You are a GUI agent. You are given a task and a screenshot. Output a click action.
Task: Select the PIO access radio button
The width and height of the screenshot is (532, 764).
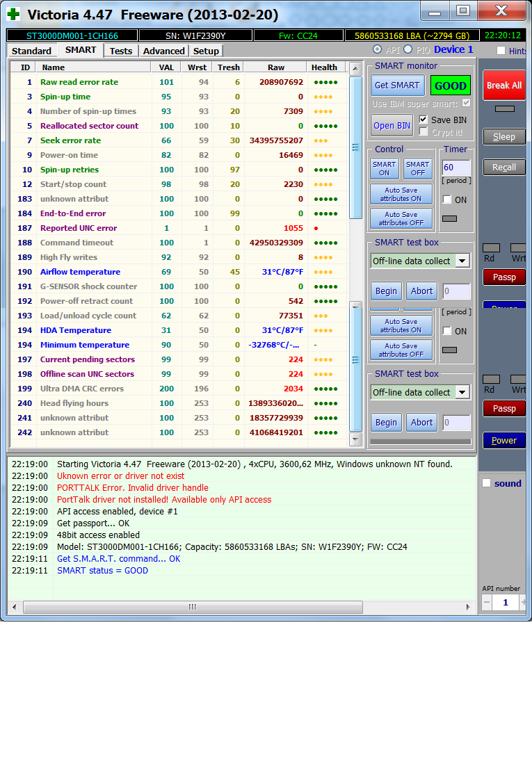pos(408,49)
